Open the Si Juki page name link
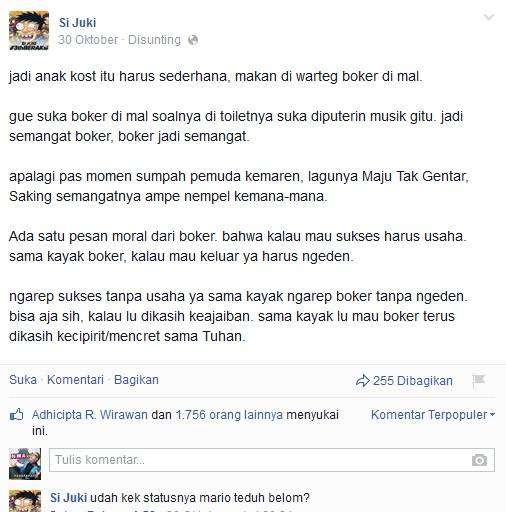506x512 pixels. click(x=77, y=23)
